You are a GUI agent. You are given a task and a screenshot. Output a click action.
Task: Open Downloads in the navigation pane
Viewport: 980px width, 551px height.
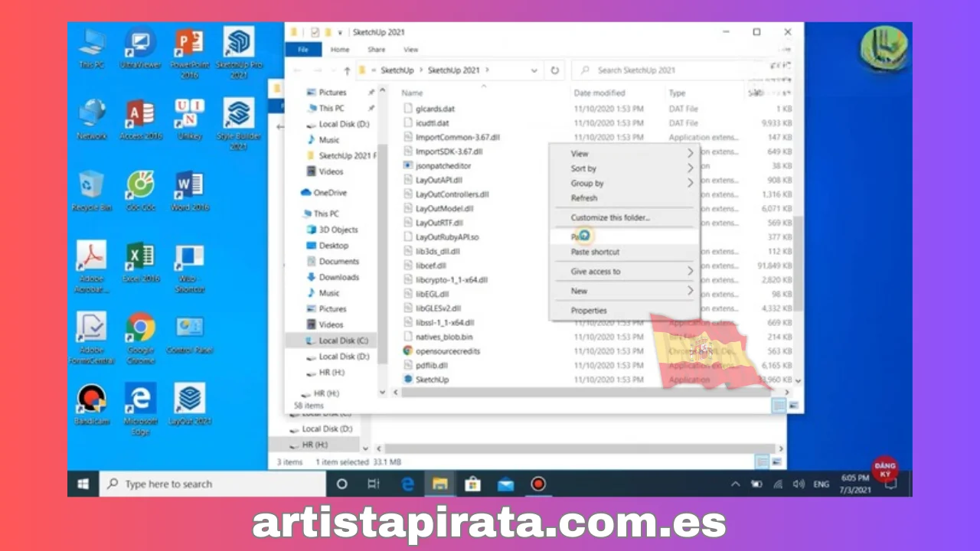click(339, 277)
